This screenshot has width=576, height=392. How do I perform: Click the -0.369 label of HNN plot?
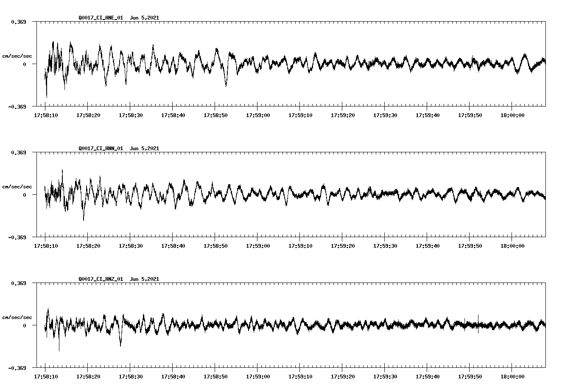[17, 238]
